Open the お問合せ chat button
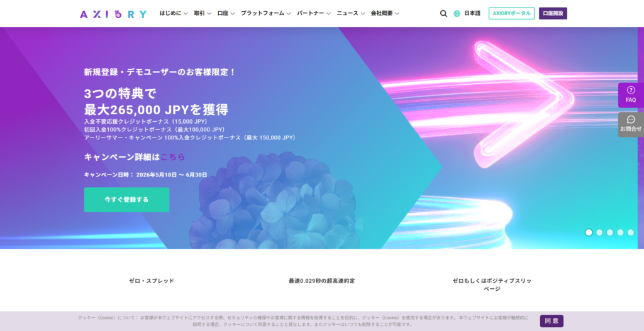Viewport: 644px width, 331px height. pyautogui.click(x=631, y=124)
